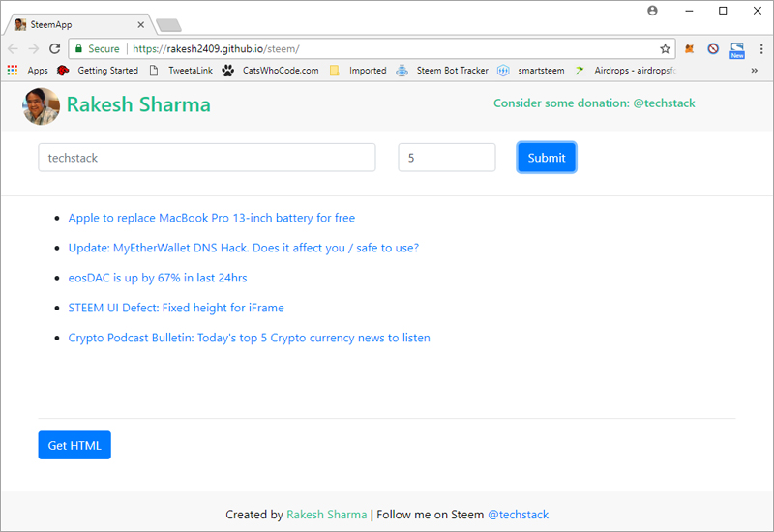Open the eosDAC up by 67% post
774x532 pixels.
[x=158, y=278]
